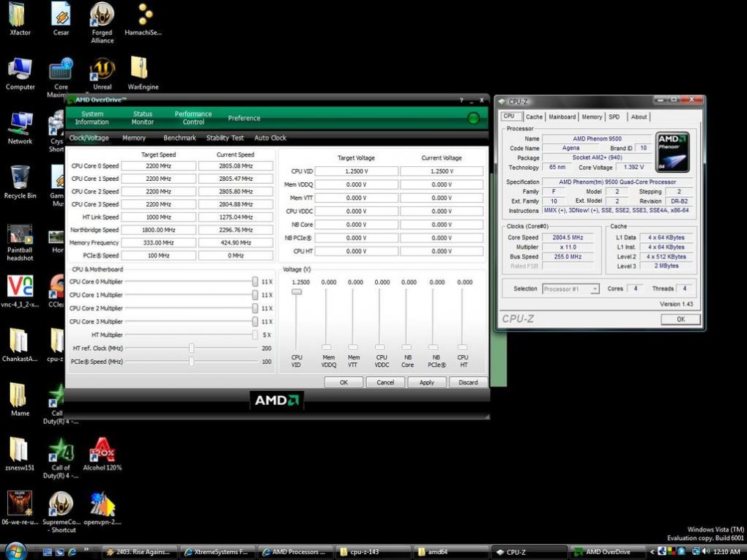Click AMD OverDrive green status indicator
747x560 pixels.
click(x=473, y=118)
